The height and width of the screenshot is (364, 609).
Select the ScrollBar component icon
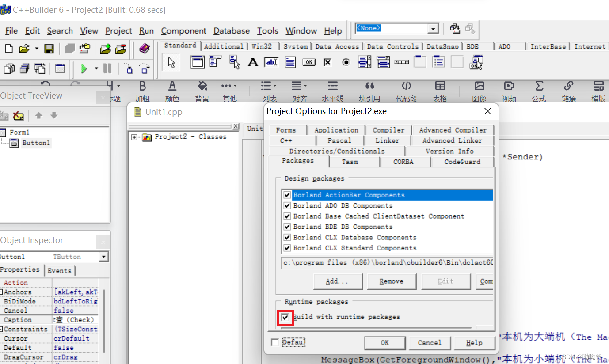click(402, 62)
